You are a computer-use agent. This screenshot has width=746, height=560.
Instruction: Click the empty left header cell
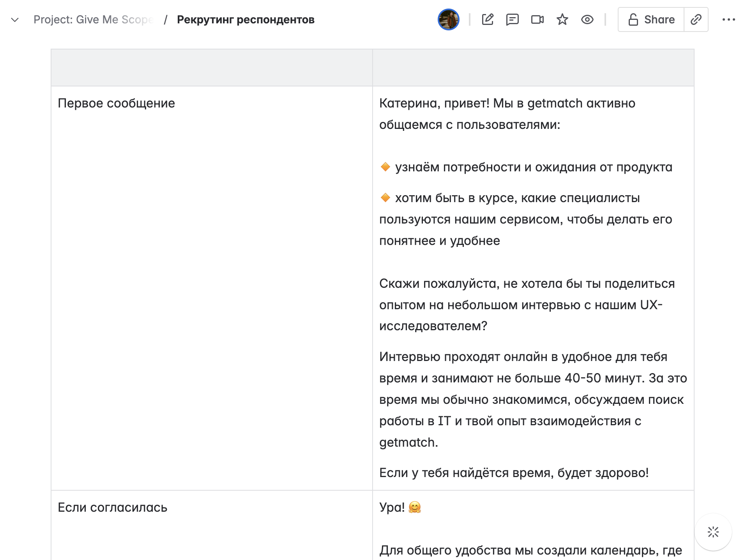[x=212, y=68]
